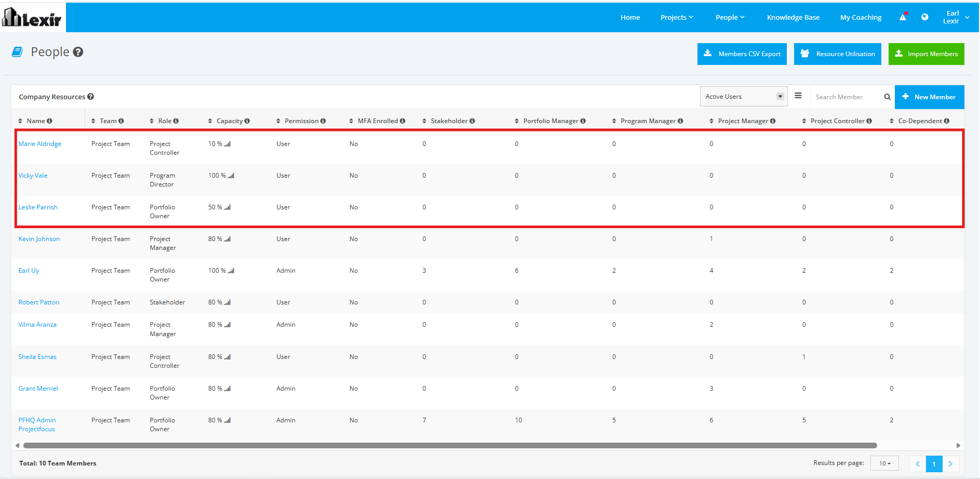980x479 pixels.
Task: Click the info icon on Project Manager column
Action: pos(773,121)
